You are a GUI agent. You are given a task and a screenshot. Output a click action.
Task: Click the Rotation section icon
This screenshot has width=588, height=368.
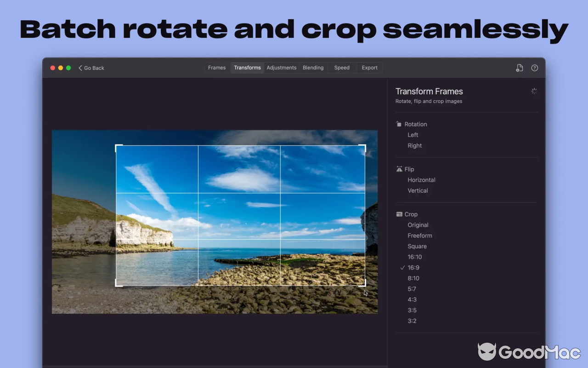pyautogui.click(x=399, y=124)
